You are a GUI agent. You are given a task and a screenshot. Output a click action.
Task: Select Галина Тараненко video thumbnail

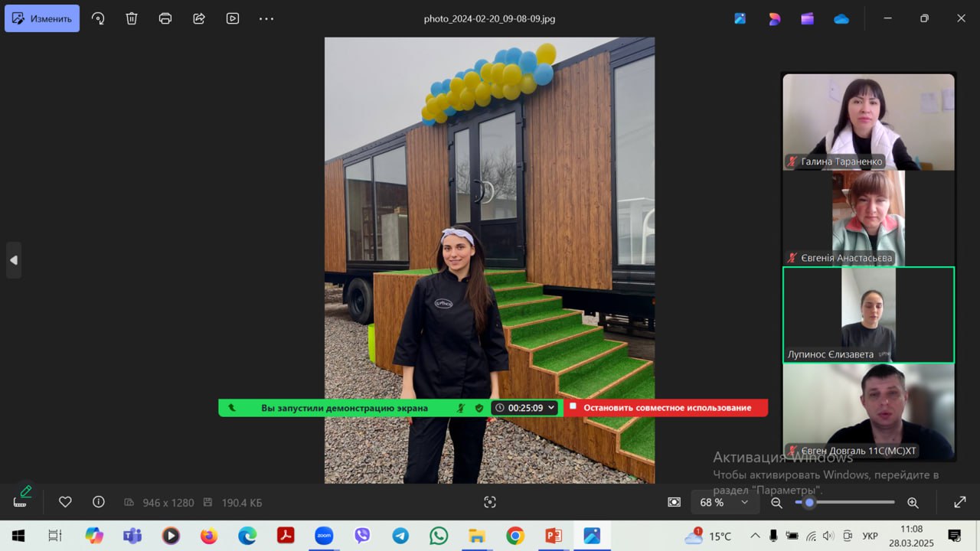click(869, 122)
